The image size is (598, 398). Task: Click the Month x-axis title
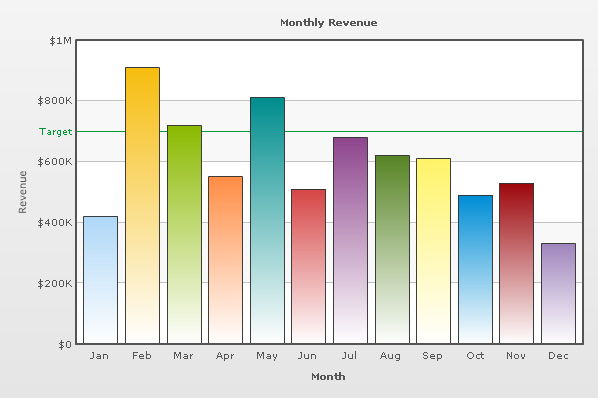point(328,377)
